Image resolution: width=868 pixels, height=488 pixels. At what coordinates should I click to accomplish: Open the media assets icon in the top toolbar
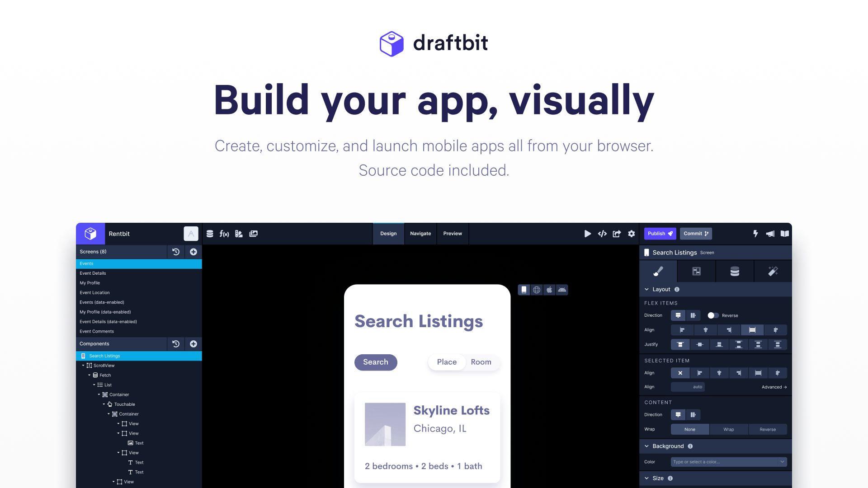click(x=253, y=234)
